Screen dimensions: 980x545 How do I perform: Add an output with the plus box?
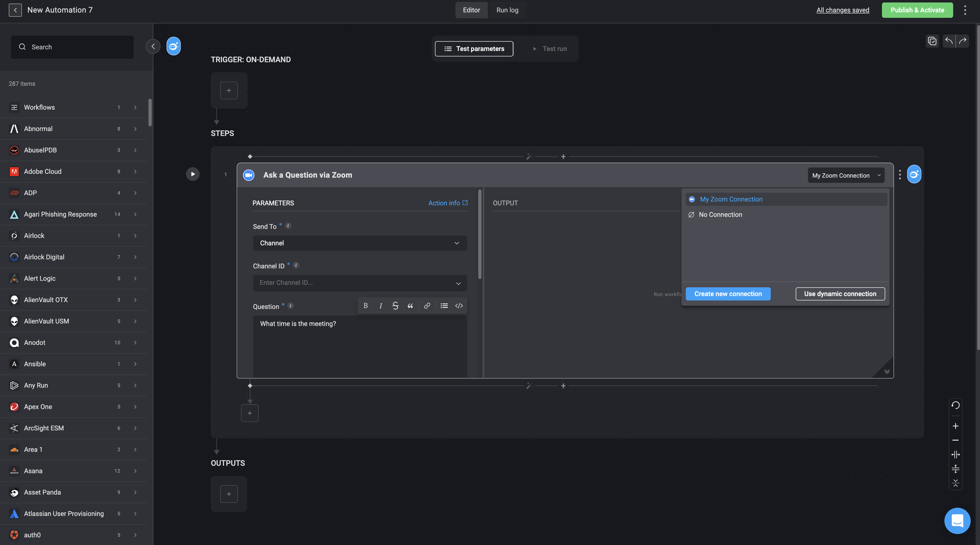(229, 494)
